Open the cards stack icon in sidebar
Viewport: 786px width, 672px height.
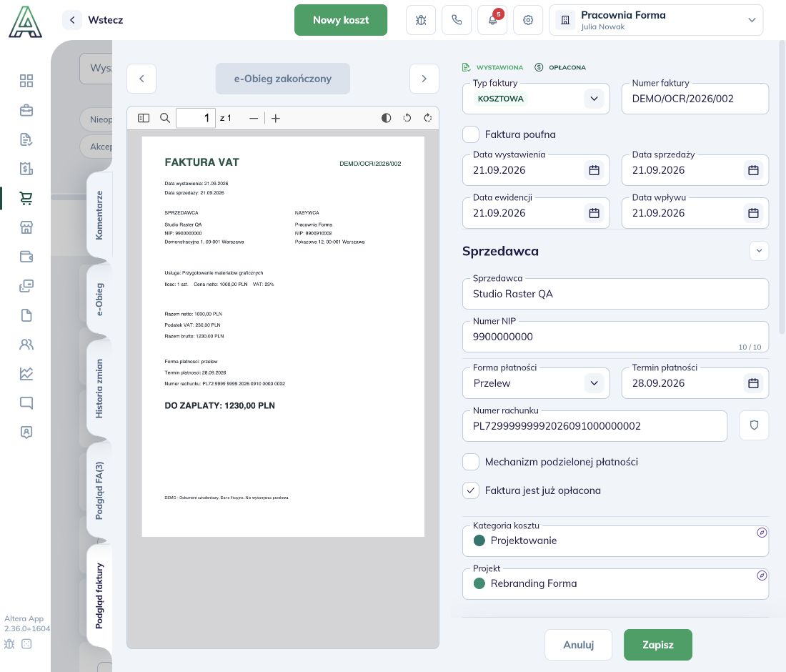tap(26, 286)
